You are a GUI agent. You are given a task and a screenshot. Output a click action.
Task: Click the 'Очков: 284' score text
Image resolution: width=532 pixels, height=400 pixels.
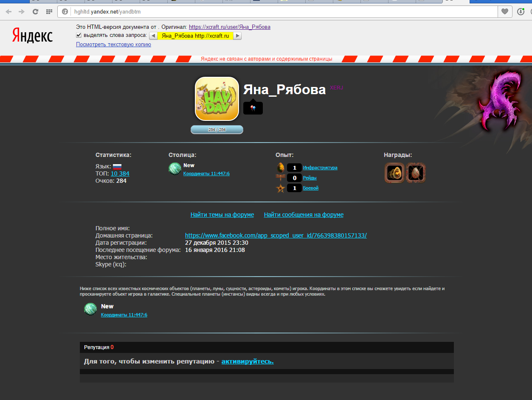coord(111,181)
